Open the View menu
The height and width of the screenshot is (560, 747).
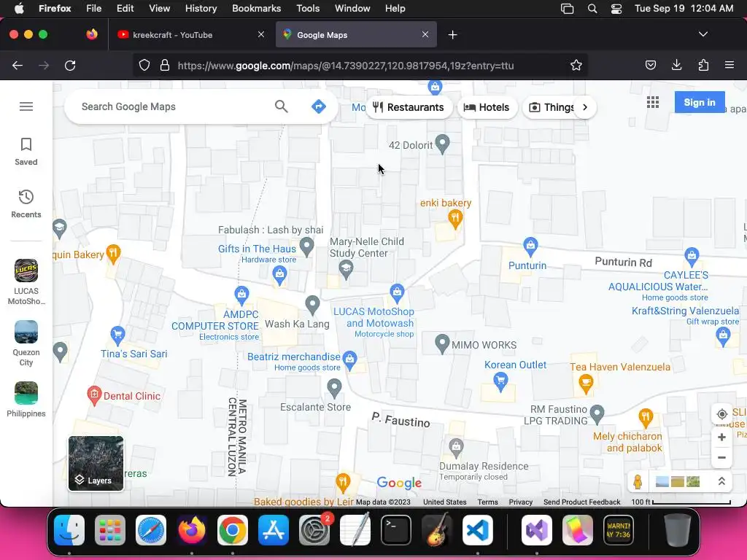(159, 9)
